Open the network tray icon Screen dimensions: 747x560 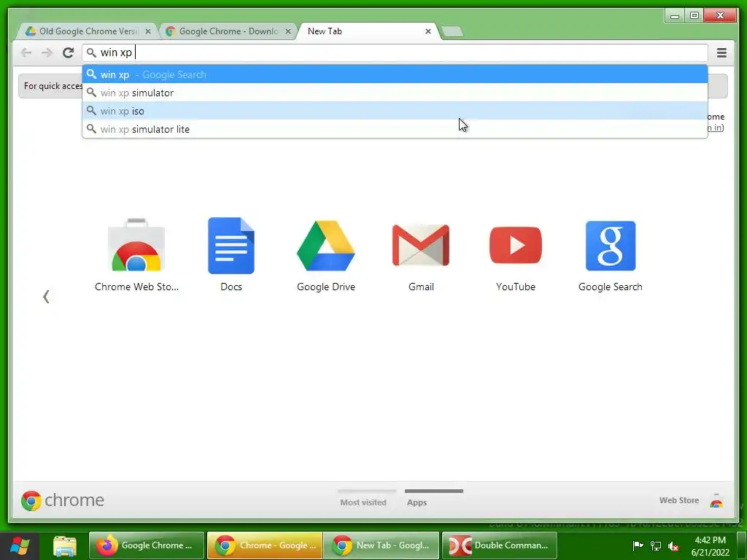(656, 545)
